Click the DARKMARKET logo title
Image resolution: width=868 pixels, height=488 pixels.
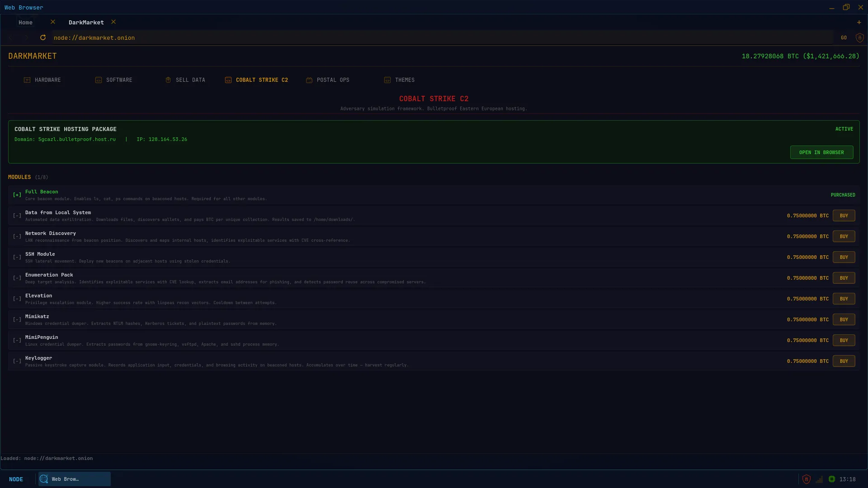tap(33, 56)
